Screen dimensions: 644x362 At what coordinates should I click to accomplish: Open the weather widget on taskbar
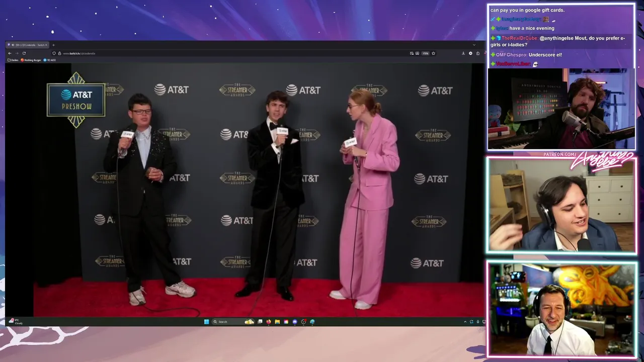[x=15, y=322]
